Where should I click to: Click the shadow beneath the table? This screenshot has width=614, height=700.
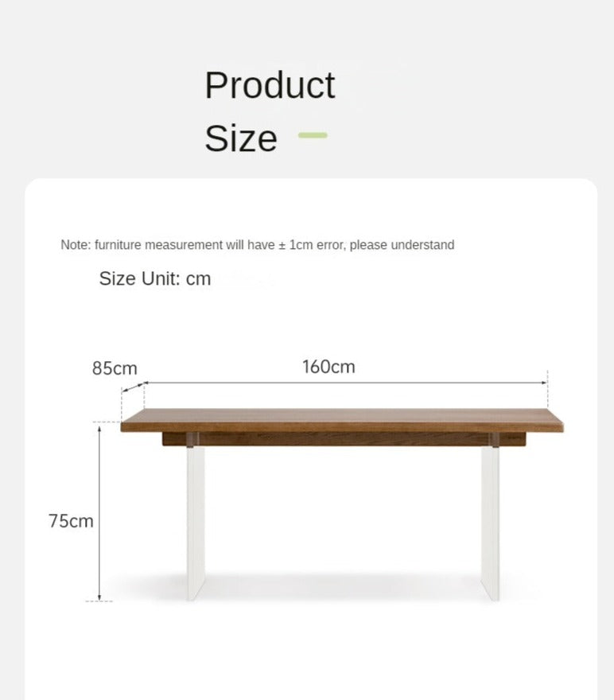pyautogui.click(x=342, y=589)
